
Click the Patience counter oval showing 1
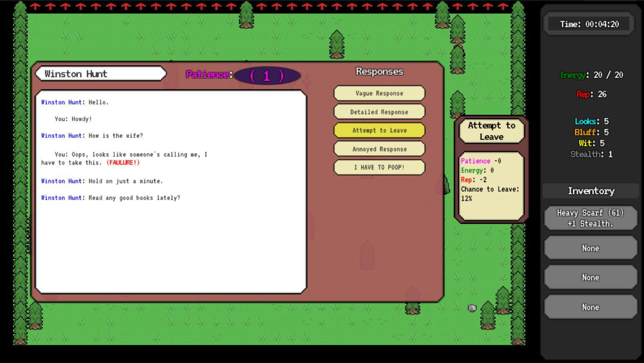(267, 76)
